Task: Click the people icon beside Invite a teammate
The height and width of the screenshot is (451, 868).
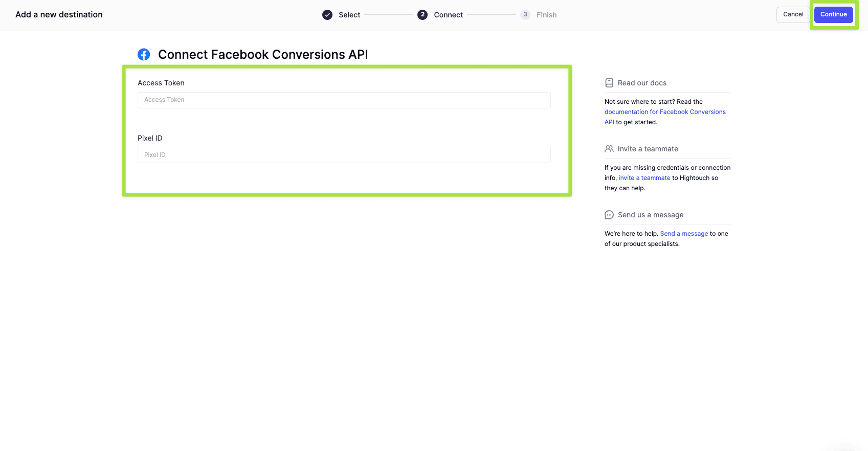Action: pos(609,149)
